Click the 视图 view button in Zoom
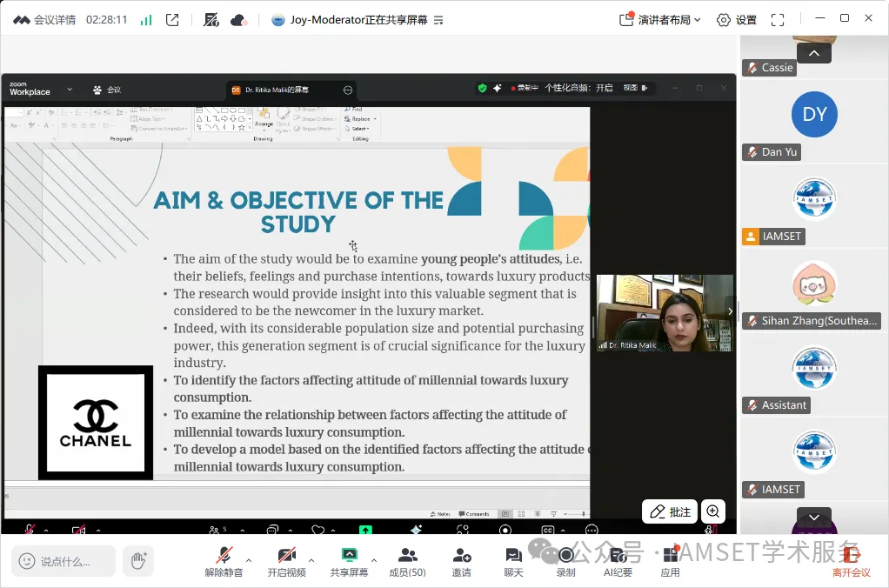 coord(635,88)
